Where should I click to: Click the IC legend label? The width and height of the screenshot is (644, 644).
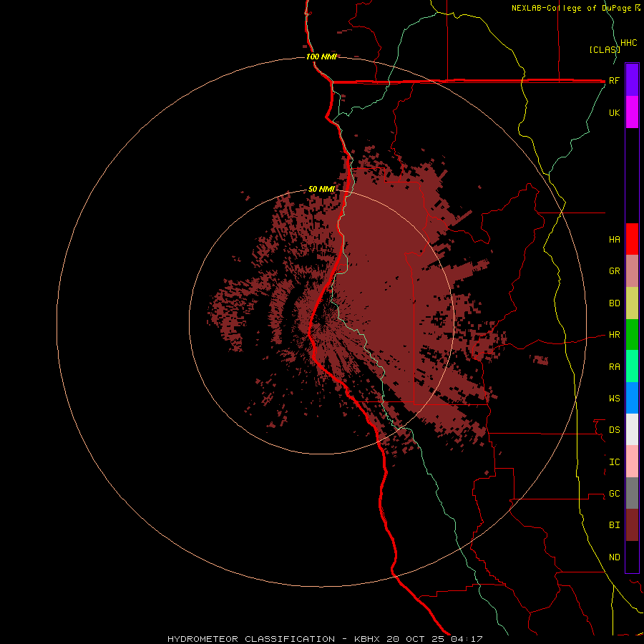[614, 462]
